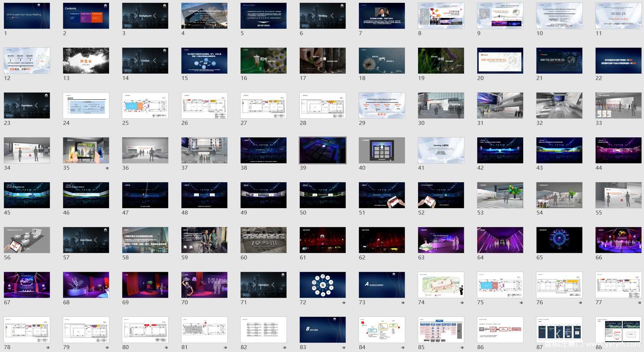The height and width of the screenshot is (352, 644).
Task: Click the transition star under slide 76
Action: (x=581, y=302)
